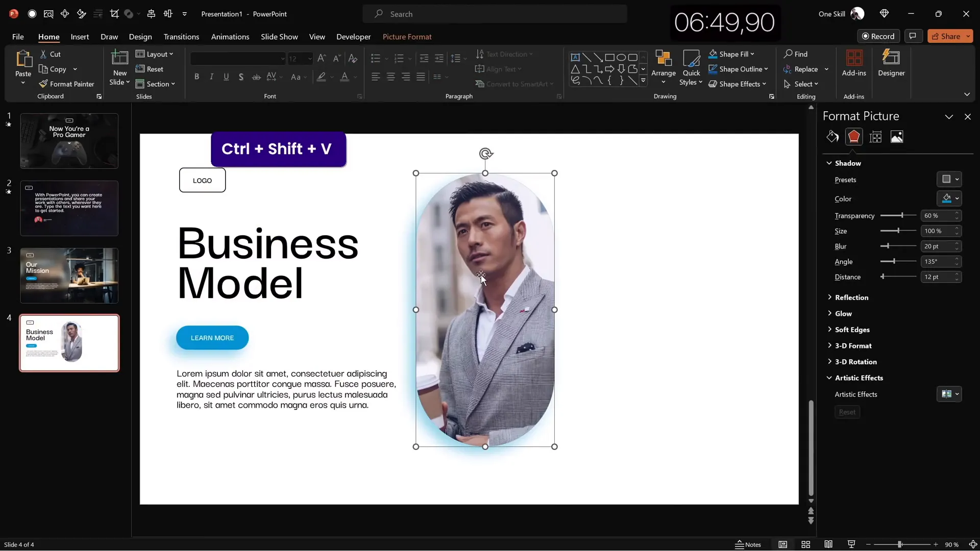The image size is (980, 551).
Task: Collapse the Shadow section
Action: (830, 163)
